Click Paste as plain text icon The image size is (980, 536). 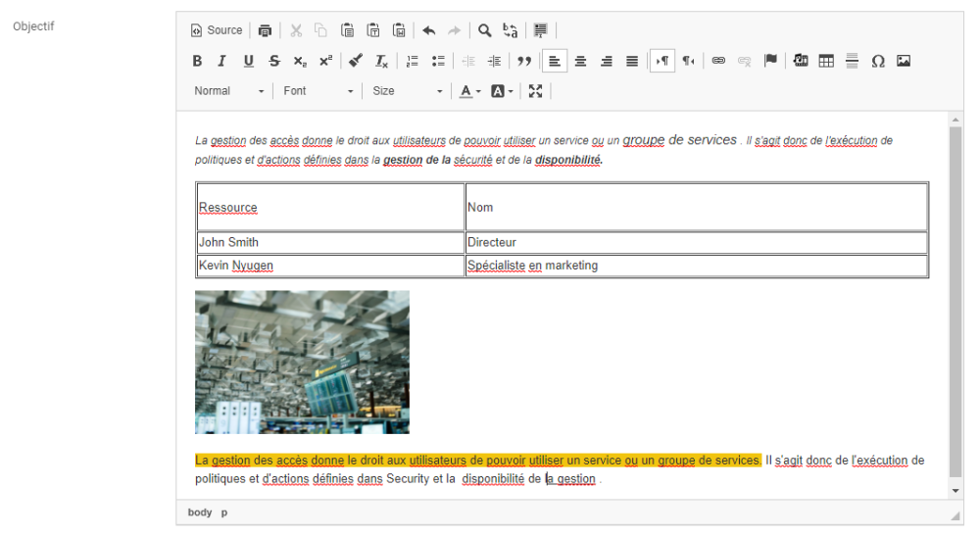[x=373, y=30]
